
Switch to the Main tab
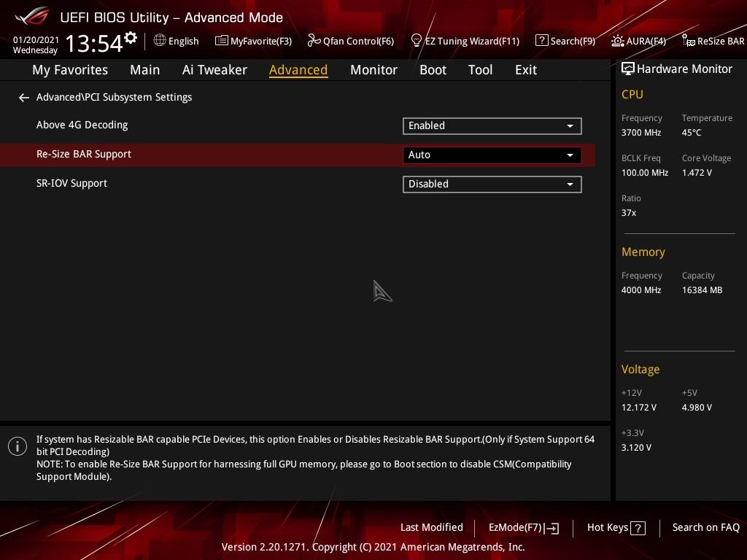tap(145, 70)
